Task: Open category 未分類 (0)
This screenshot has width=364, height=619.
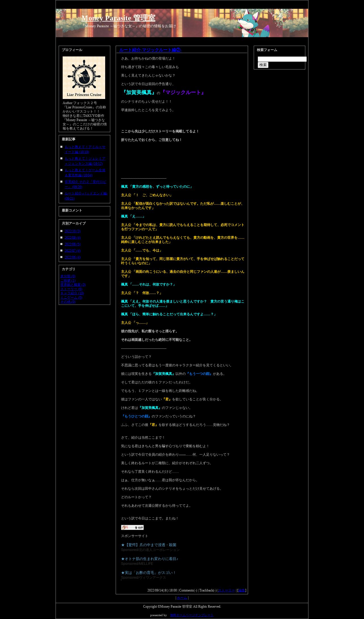Action: tap(68, 276)
